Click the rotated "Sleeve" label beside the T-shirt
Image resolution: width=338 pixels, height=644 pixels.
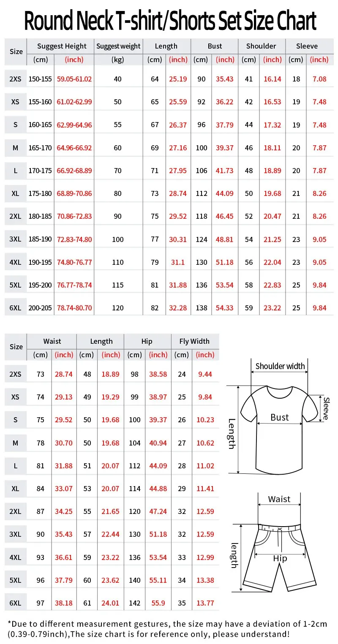[x=326, y=408]
